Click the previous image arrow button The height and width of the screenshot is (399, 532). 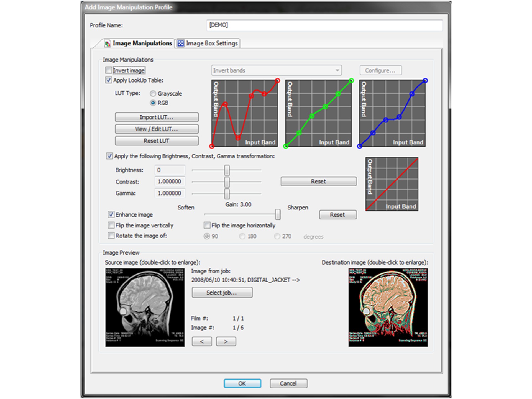pos(202,341)
